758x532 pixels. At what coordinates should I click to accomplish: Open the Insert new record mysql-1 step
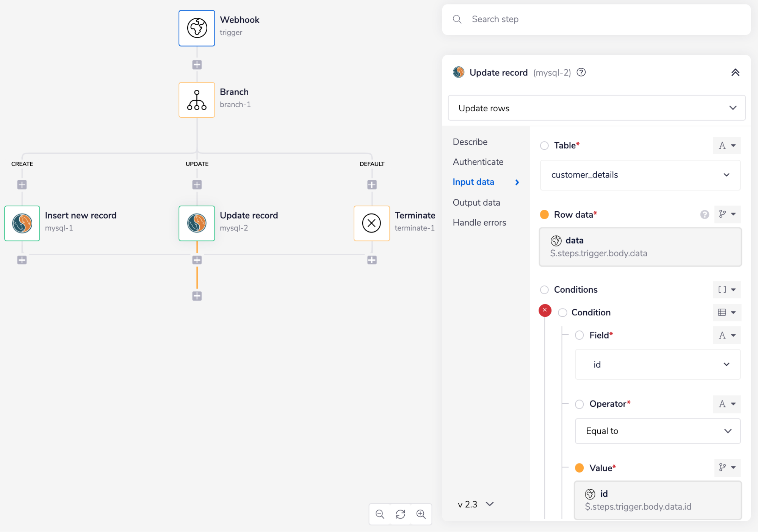tap(22, 223)
